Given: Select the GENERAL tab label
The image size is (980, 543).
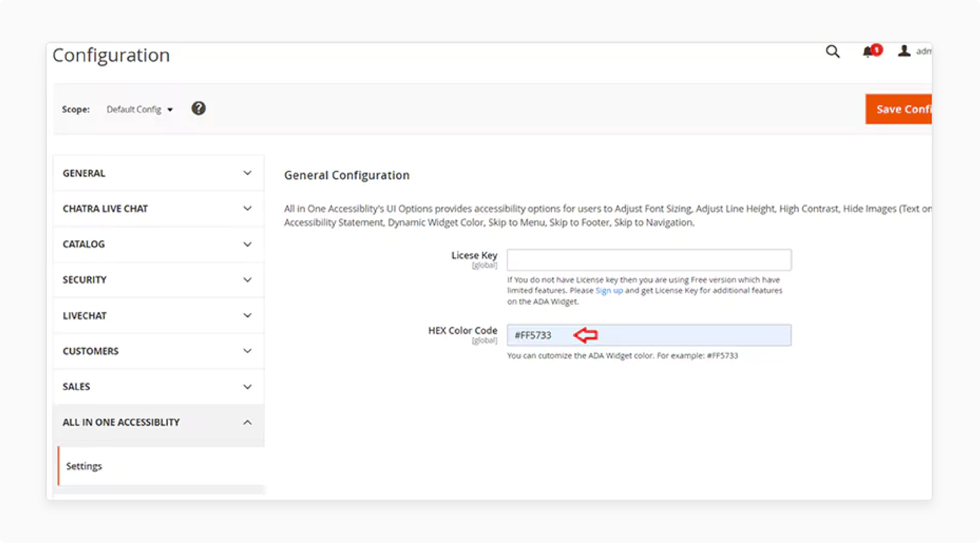Looking at the screenshot, I should [84, 174].
